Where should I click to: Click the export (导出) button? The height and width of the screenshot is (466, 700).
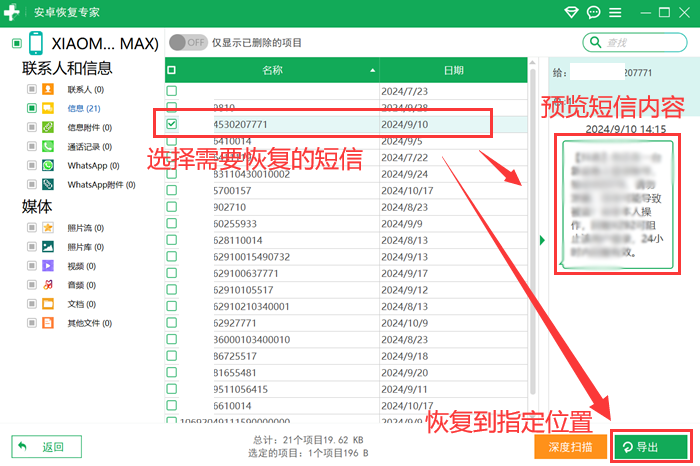point(650,446)
